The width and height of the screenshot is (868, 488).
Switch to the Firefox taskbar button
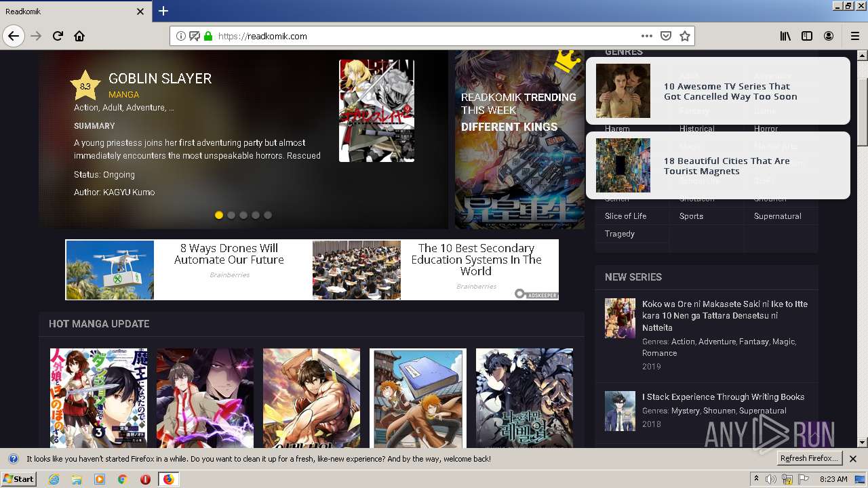168,479
